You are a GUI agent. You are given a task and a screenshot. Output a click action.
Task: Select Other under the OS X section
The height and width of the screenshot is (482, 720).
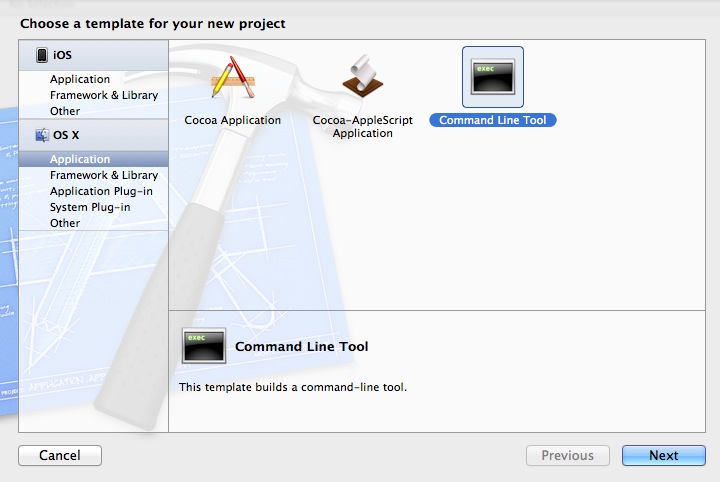tap(65, 223)
